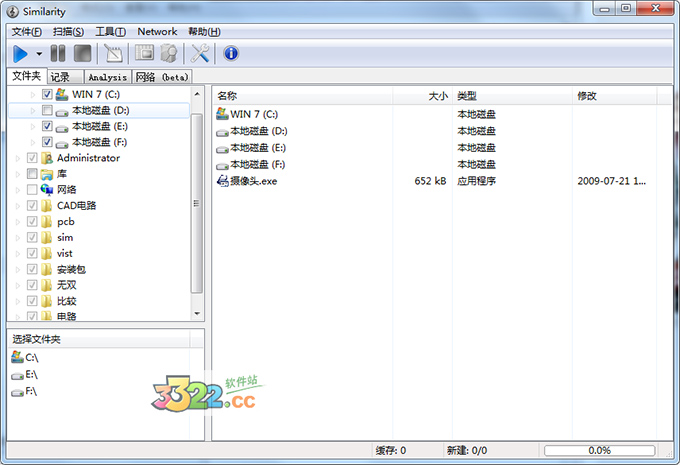Screen dimensions: 680x465
Task: Stop the scan with the stop icon
Action: pyautogui.click(x=83, y=53)
